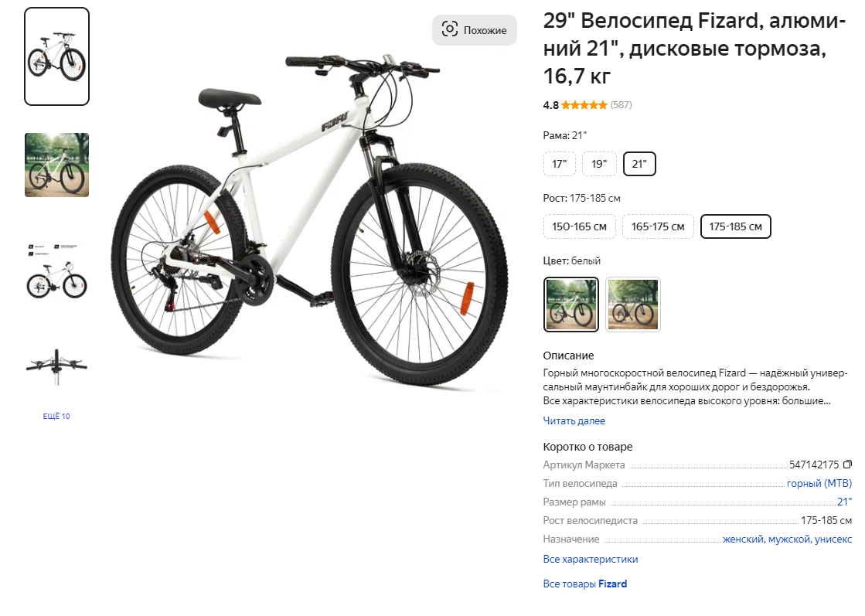Open "Все характеристики" full specs
This screenshot has width=865, height=616.
coord(590,559)
